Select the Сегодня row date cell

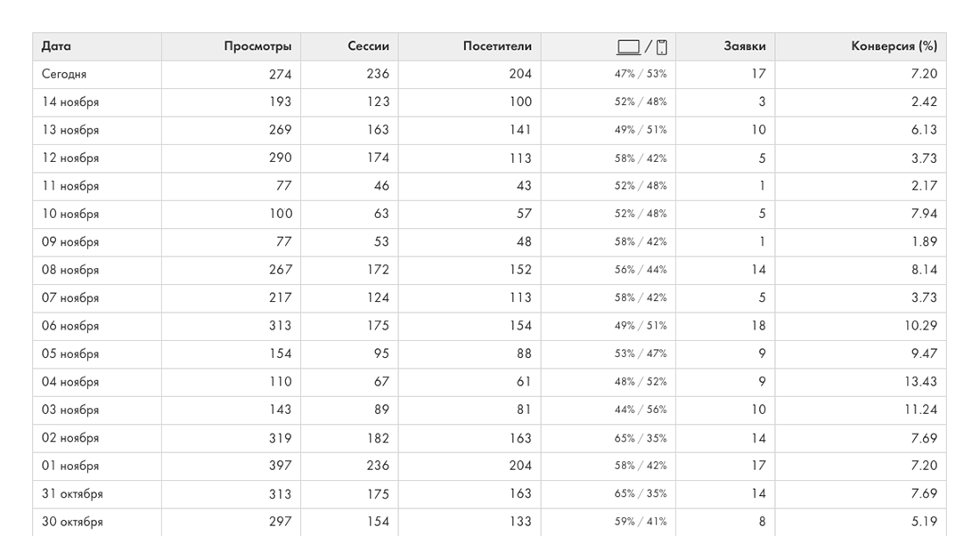tap(64, 75)
